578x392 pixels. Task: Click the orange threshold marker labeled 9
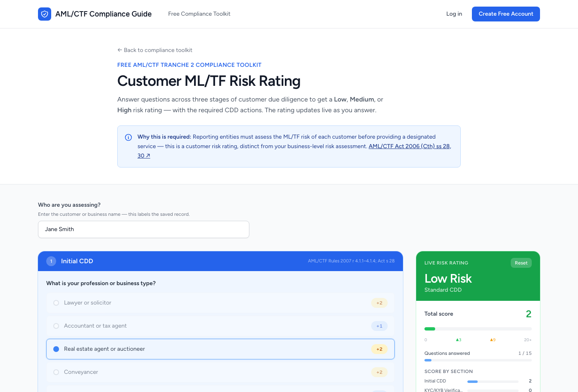click(x=493, y=340)
